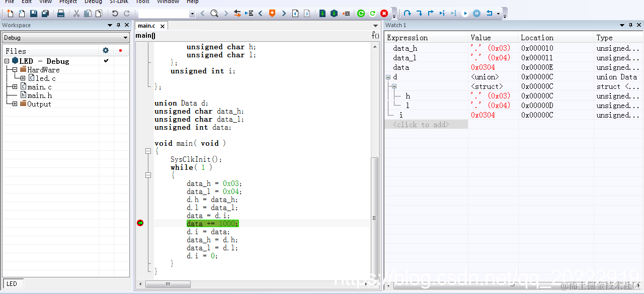The height and width of the screenshot is (294, 644).
Task: Collapse the while loop code fold
Action: [148, 175]
